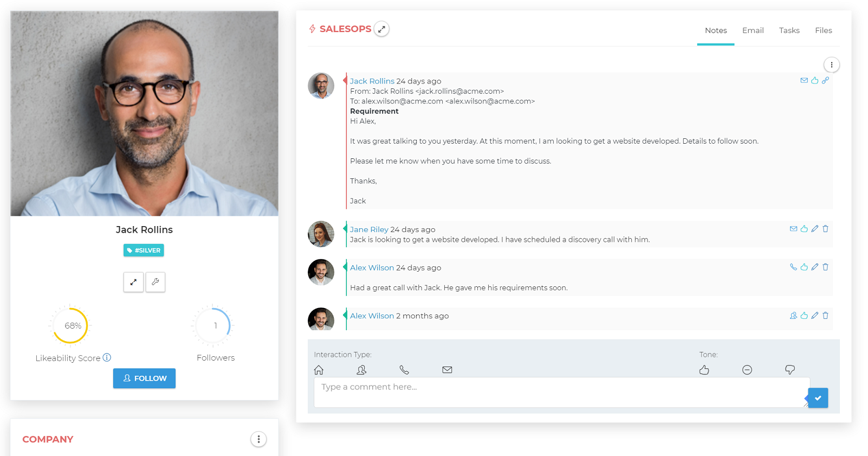This screenshot has width=868, height=456.
Task: Submit the comment with the checkmark button
Action: pyautogui.click(x=818, y=398)
